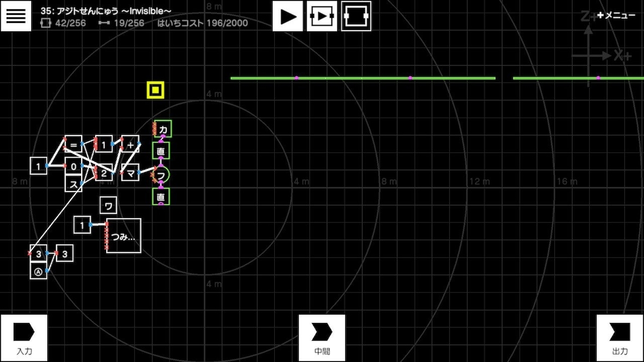Select the 1 node wired to つみ...
644x362 pixels.
coord(82,225)
